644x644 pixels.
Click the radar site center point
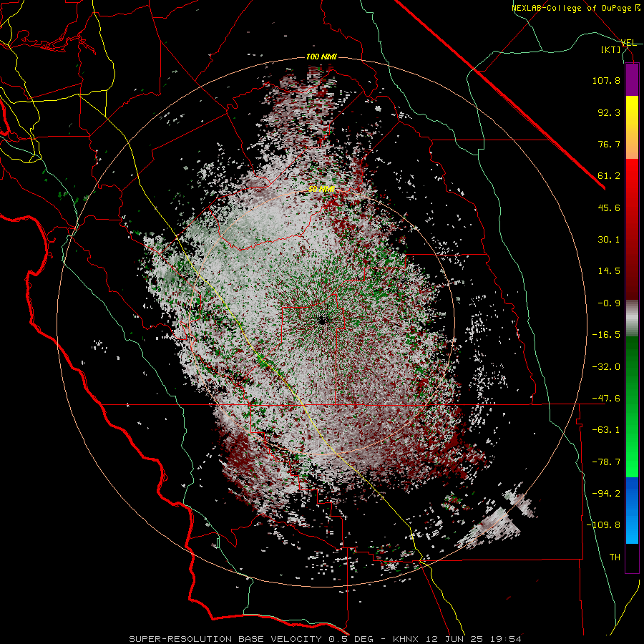(x=321, y=321)
